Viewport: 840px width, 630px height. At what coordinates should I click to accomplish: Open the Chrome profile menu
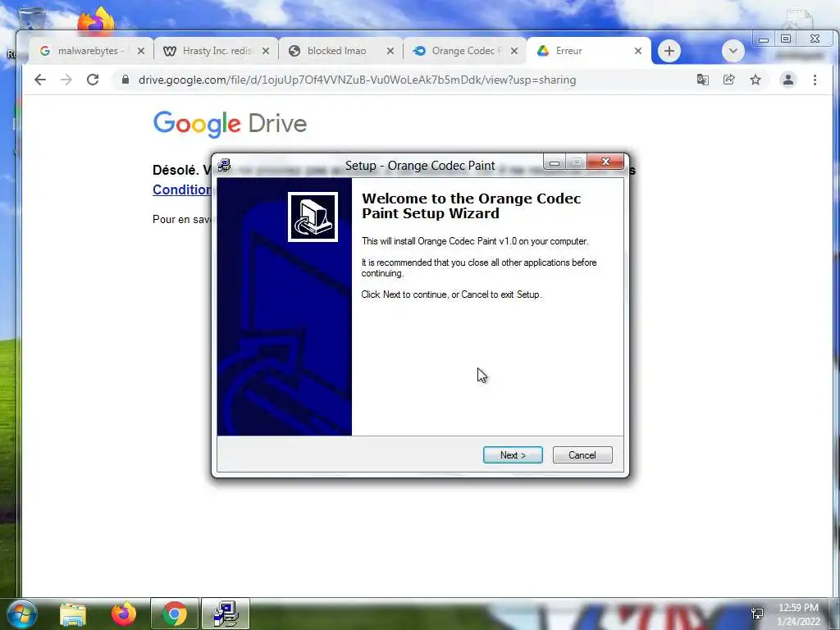coord(788,80)
